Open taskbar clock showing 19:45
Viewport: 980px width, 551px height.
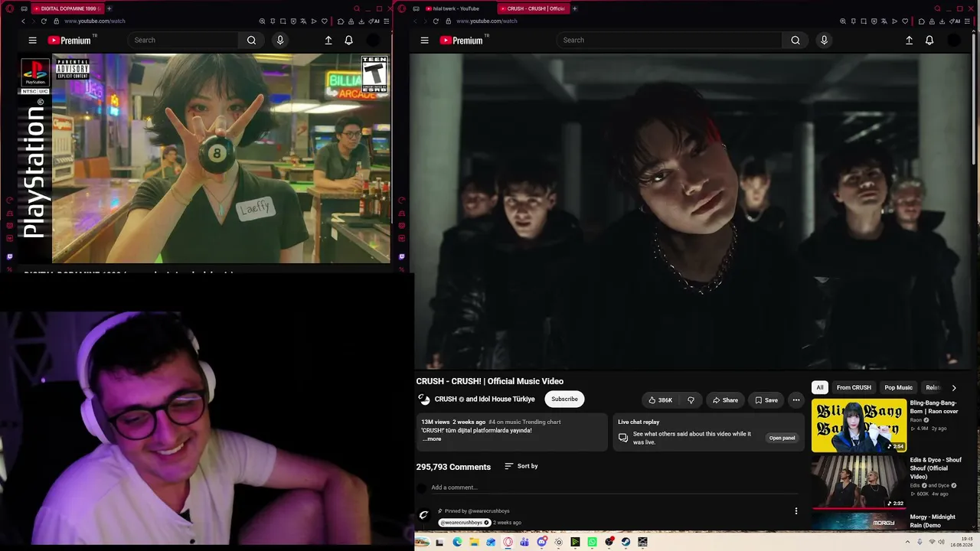tap(960, 542)
